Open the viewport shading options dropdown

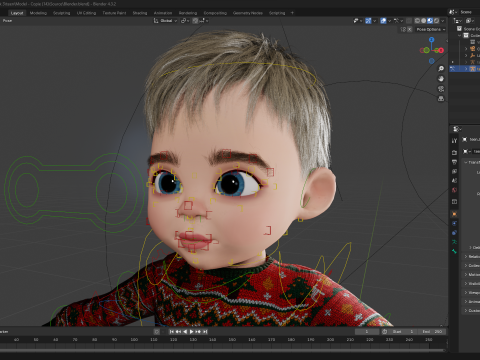[x=443, y=21]
